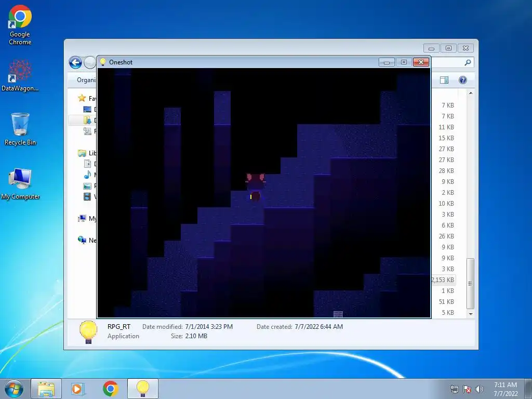Click the Explorer back arrow button

click(75, 63)
